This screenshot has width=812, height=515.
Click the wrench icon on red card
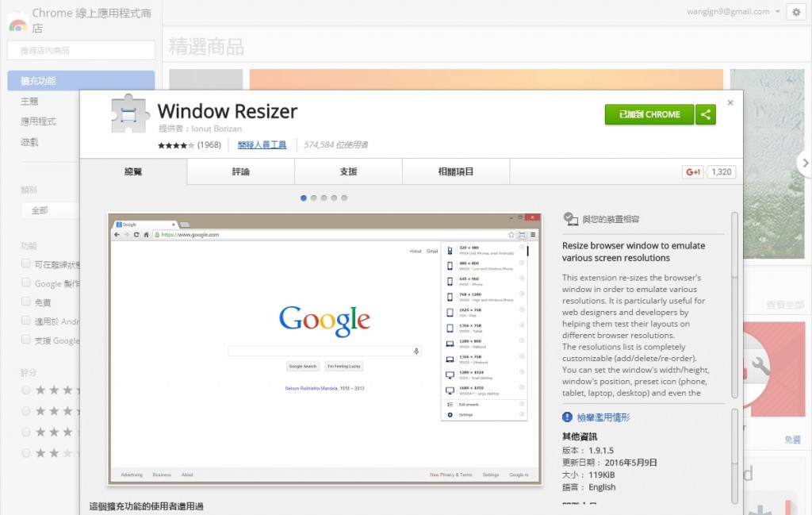pos(760,367)
